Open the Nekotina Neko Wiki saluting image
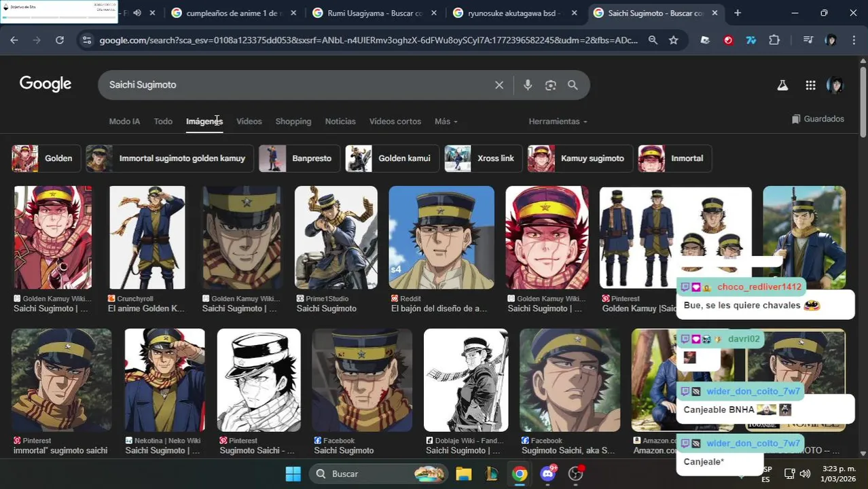The image size is (868, 489). pos(165,380)
